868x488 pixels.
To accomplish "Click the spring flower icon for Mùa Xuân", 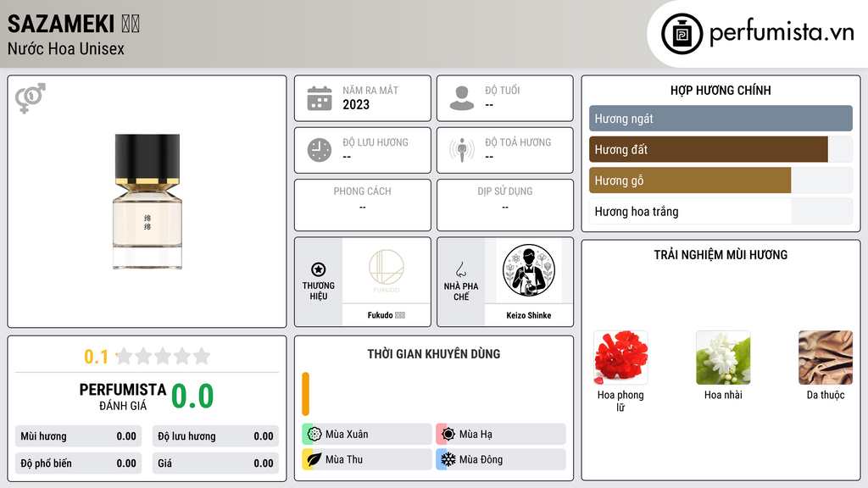I will tap(314, 435).
